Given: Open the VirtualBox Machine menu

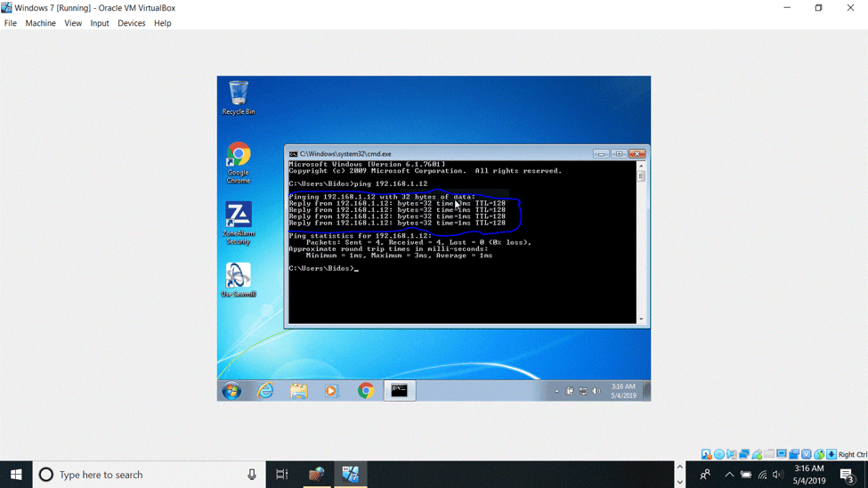Looking at the screenshot, I should pos(40,23).
